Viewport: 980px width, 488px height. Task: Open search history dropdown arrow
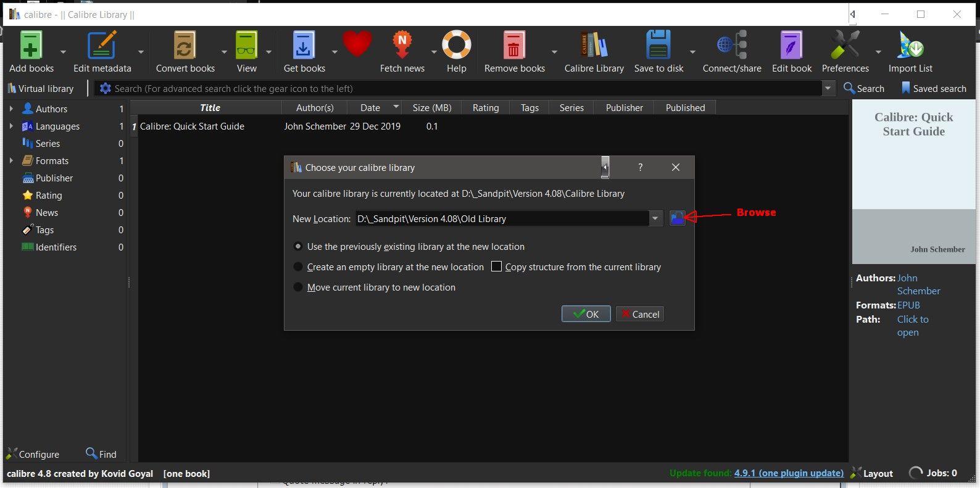(x=828, y=88)
